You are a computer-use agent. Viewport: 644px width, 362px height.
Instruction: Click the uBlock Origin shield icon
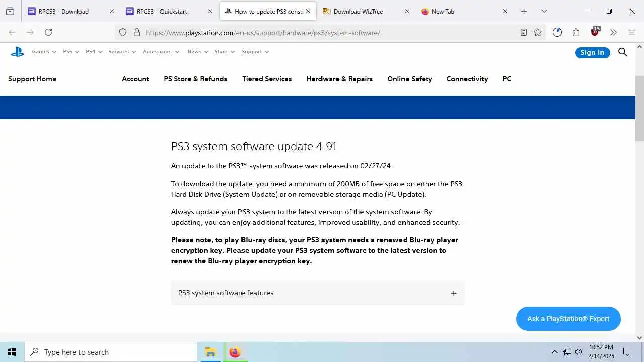595,31
